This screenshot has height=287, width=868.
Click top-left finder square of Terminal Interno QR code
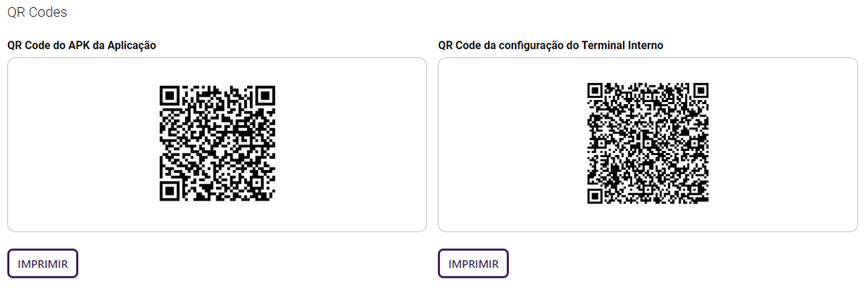click(x=595, y=90)
